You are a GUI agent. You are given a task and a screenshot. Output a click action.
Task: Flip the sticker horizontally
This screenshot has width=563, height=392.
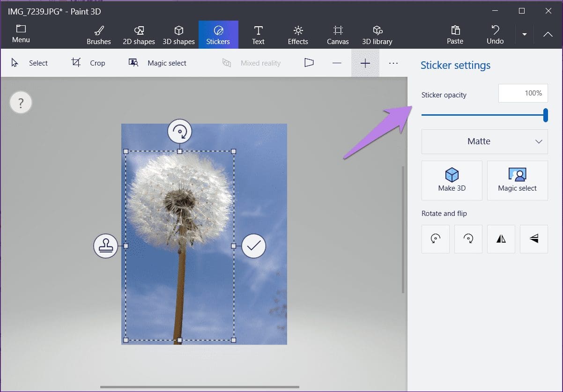coord(501,239)
